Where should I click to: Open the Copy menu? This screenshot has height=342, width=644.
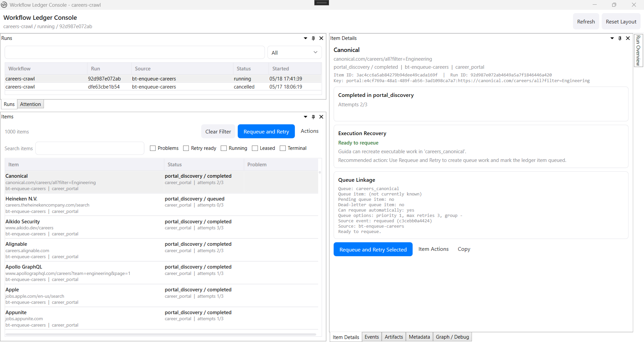(x=464, y=249)
